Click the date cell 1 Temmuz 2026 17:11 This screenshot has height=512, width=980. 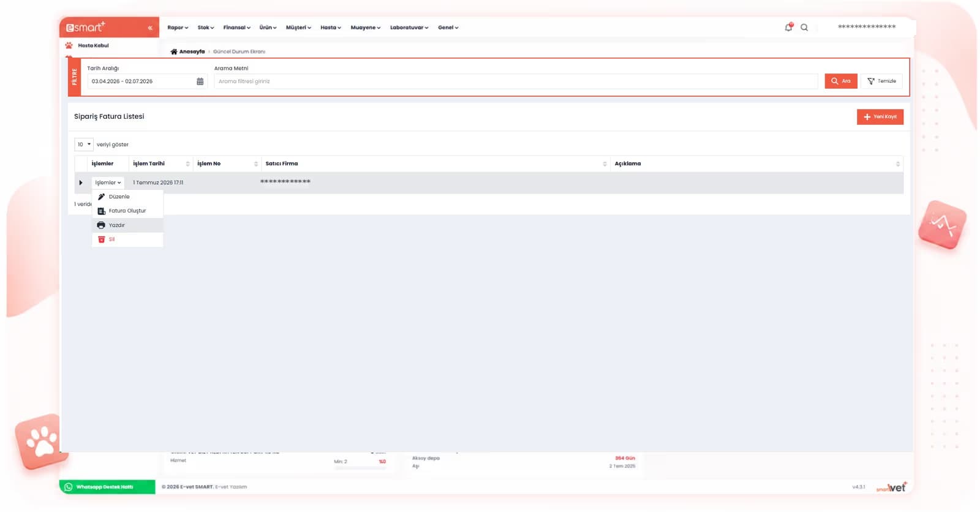[x=158, y=183]
